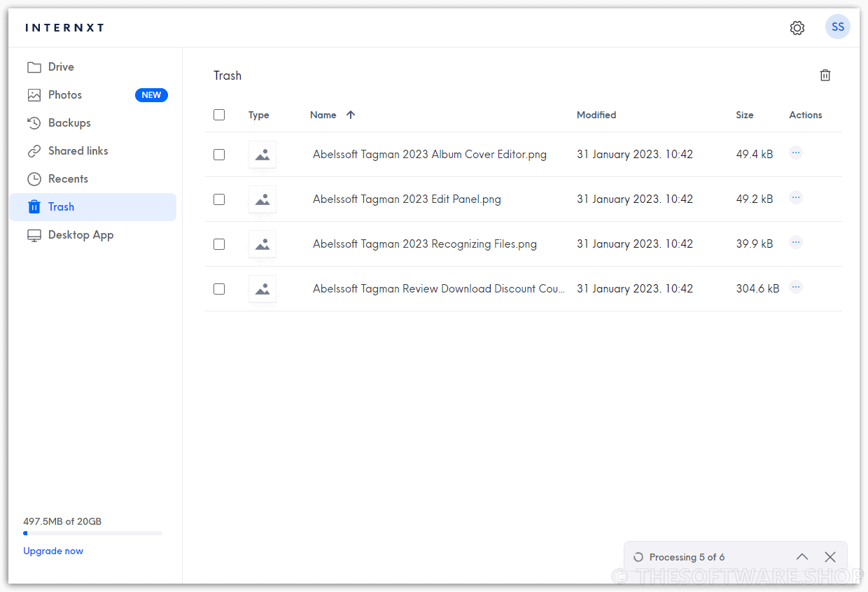The height and width of the screenshot is (592, 868).
Task: Select the Trash sidebar item
Action: (92, 207)
